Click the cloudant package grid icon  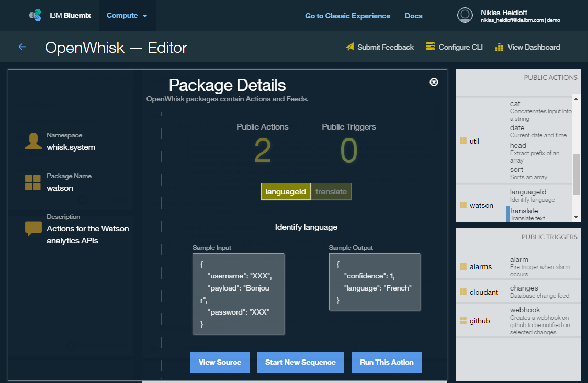pyautogui.click(x=463, y=292)
